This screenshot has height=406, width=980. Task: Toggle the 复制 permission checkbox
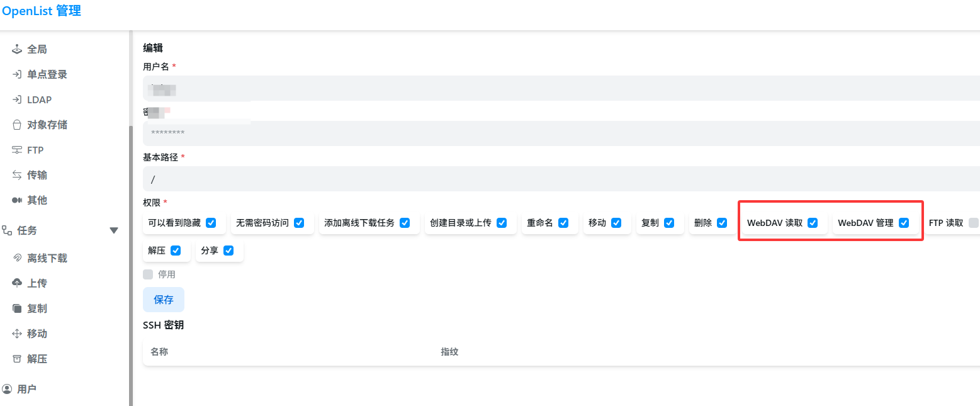pyautogui.click(x=669, y=222)
